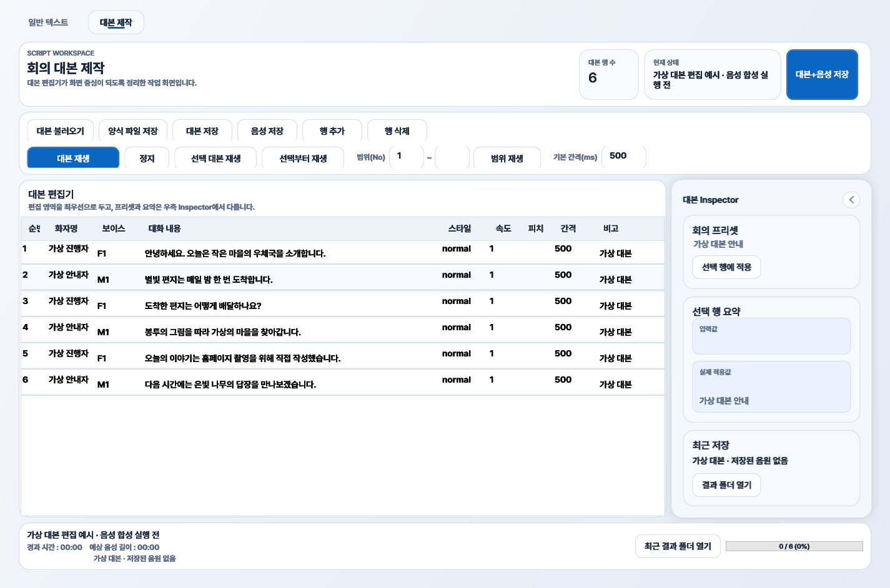Click the 보이스 column header
890x588 pixels.
click(114, 228)
